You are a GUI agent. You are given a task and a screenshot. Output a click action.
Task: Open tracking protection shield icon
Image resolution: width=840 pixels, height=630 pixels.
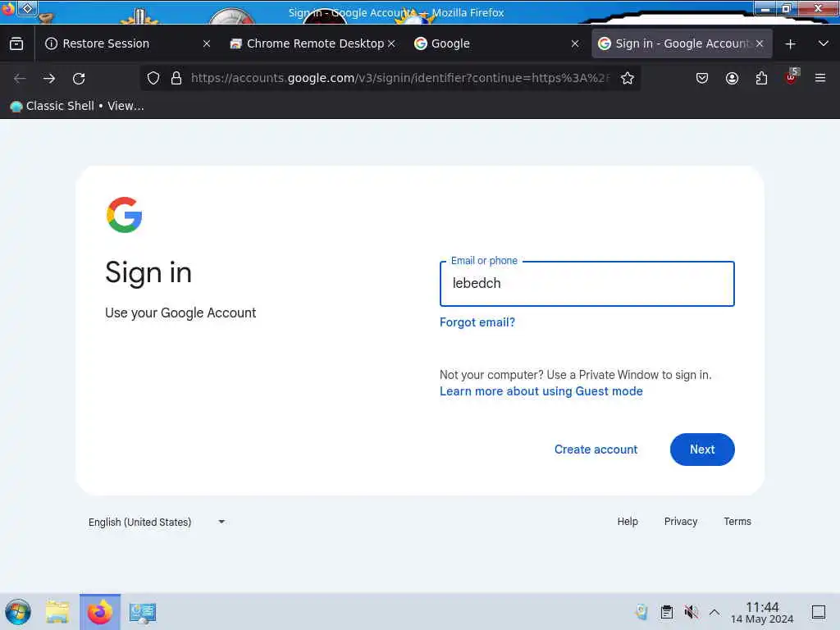tap(153, 78)
